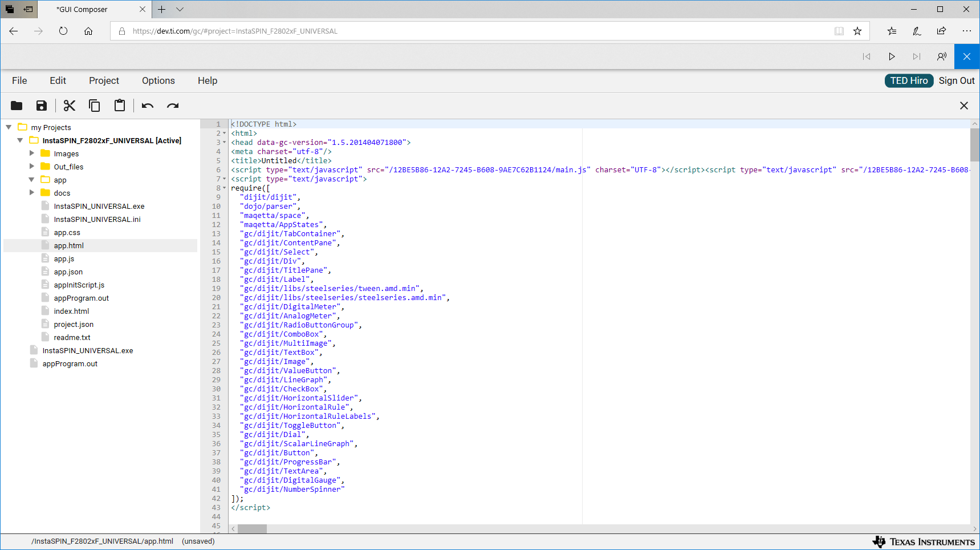Expand the Images folder
980x550 pixels.
[32, 153]
